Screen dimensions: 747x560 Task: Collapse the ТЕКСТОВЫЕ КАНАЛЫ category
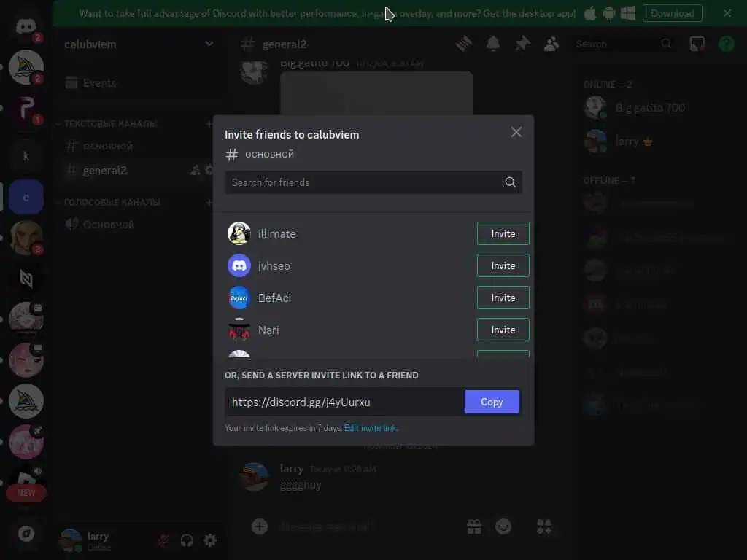tap(109, 124)
